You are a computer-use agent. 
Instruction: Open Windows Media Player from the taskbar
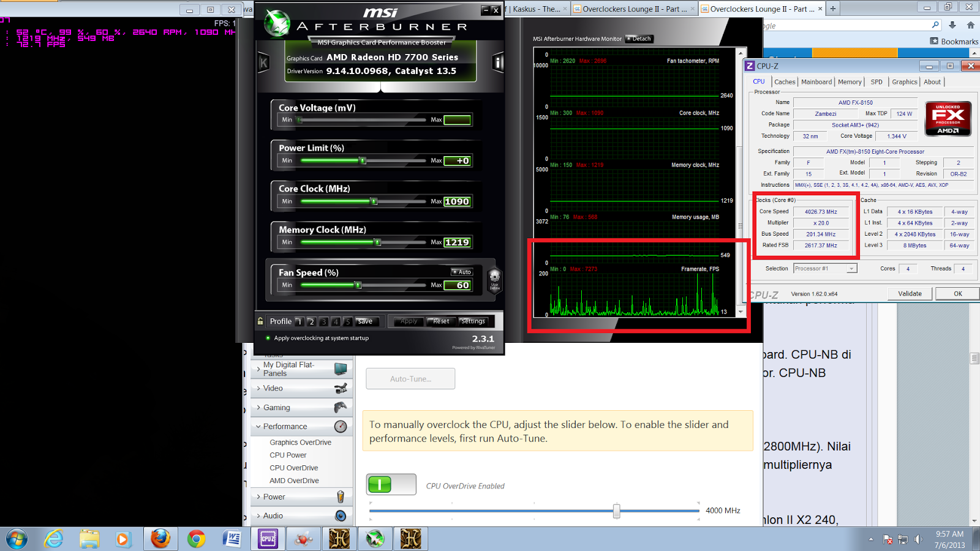[123, 539]
